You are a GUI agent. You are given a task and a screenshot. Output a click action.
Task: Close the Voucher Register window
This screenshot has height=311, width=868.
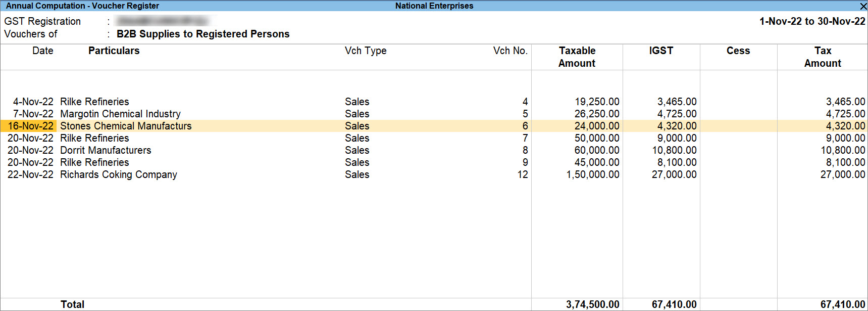click(863, 6)
